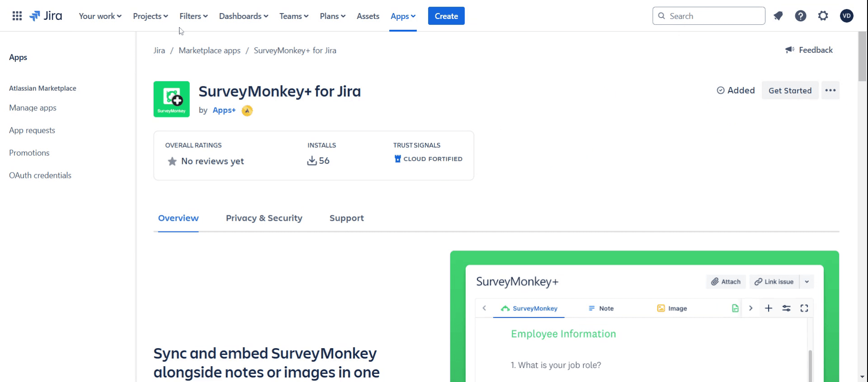Open the app switcher grid icon
This screenshot has width=868, height=382.
17,16
